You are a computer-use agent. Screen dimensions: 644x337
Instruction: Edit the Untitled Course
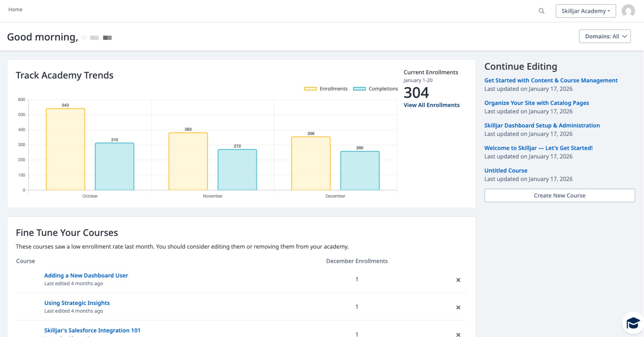(x=505, y=170)
